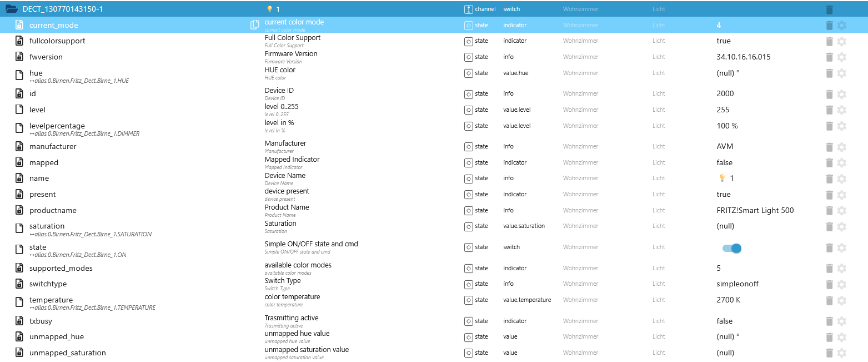Select the hue tree item
Image resolution: width=868 pixels, height=362 pixels.
coord(37,73)
